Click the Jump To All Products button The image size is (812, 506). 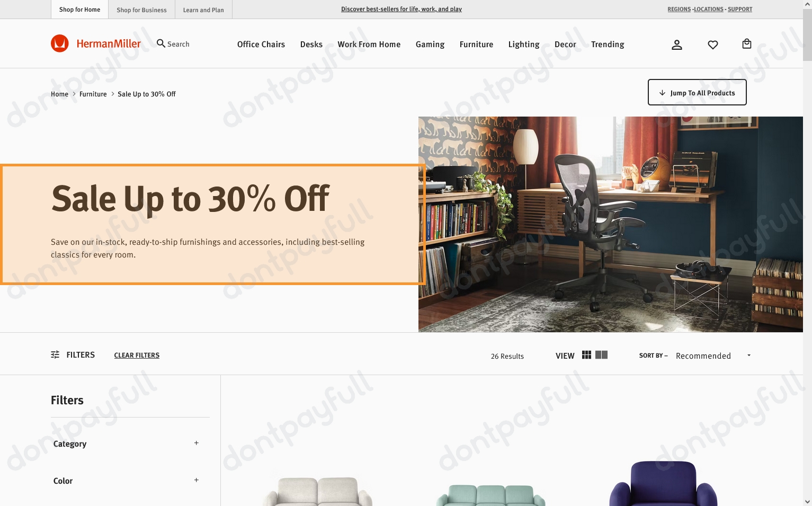coord(697,92)
